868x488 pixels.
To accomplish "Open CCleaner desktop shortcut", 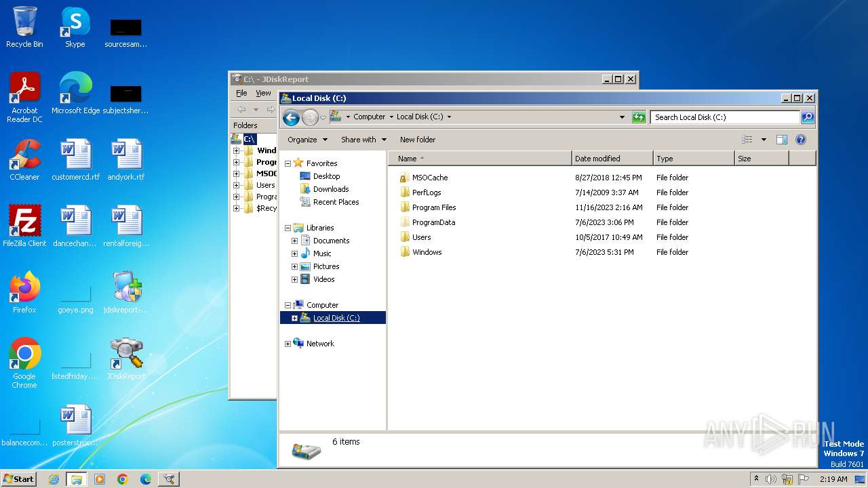I will coord(24,160).
